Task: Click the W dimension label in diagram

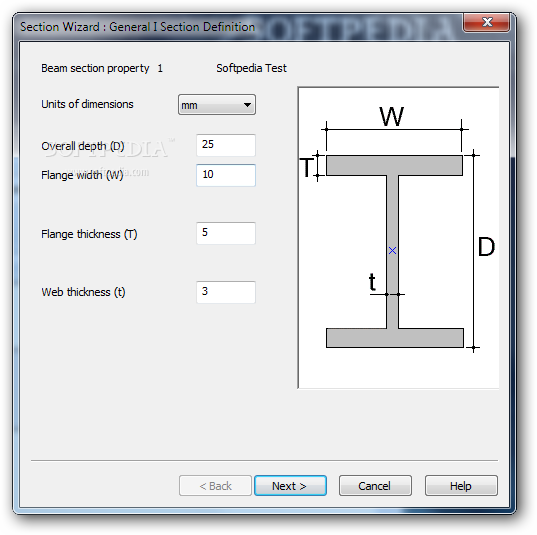Action: point(391,116)
